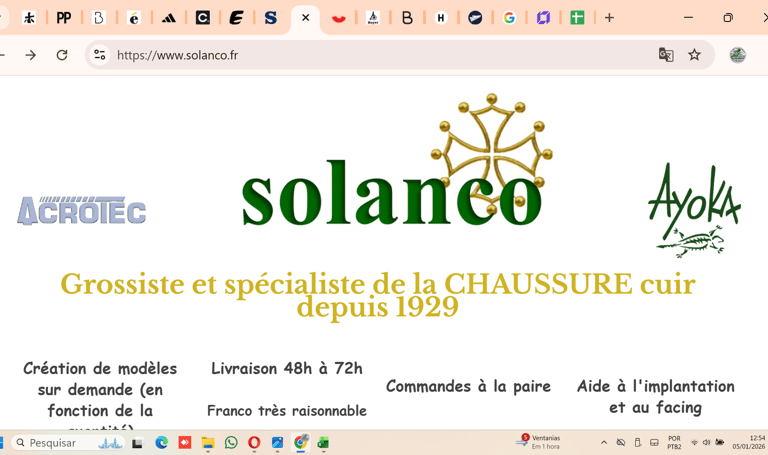Click 'Franco très raisonnable' text
Viewport: 768px width, 455px height.
(x=287, y=410)
